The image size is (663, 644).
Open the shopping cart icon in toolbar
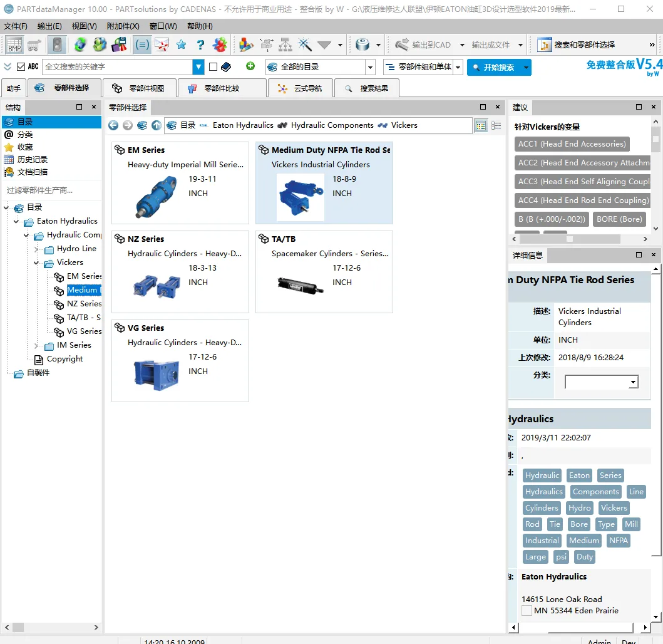point(34,44)
